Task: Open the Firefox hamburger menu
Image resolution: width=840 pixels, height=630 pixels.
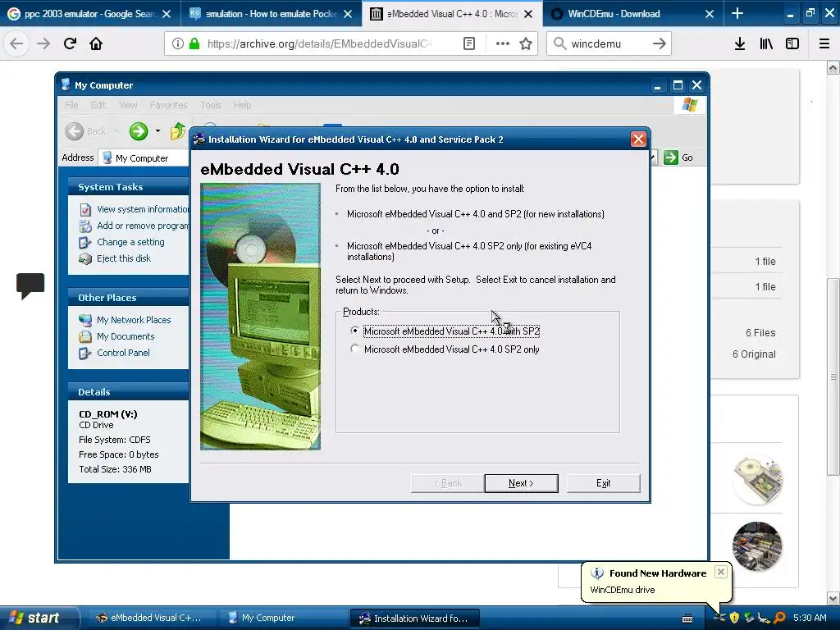Action: click(x=824, y=43)
